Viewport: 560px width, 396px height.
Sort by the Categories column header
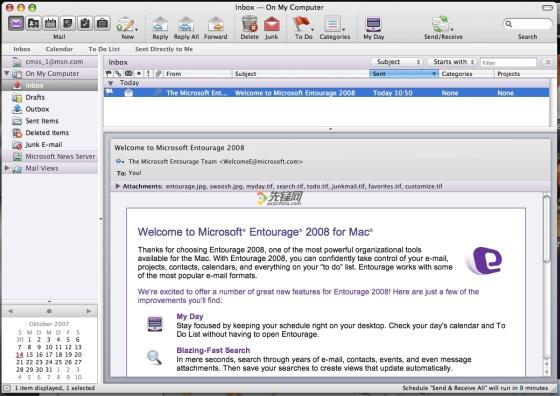[467, 74]
